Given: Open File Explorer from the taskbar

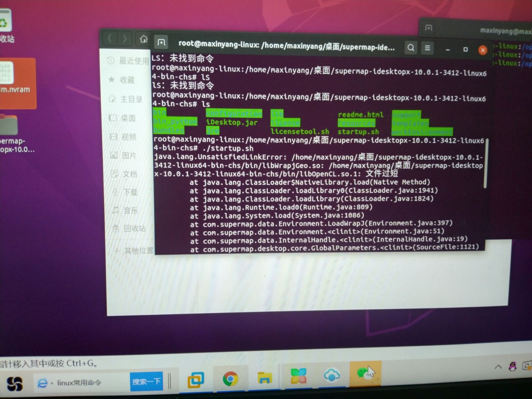Looking at the screenshot, I should pyautogui.click(x=265, y=378).
